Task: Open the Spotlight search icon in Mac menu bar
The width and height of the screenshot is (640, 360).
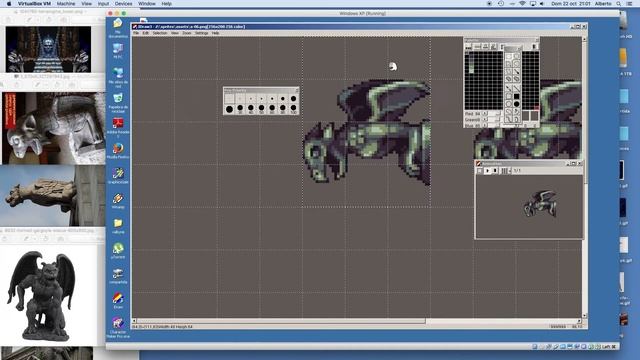Action: (x=618, y=4)
